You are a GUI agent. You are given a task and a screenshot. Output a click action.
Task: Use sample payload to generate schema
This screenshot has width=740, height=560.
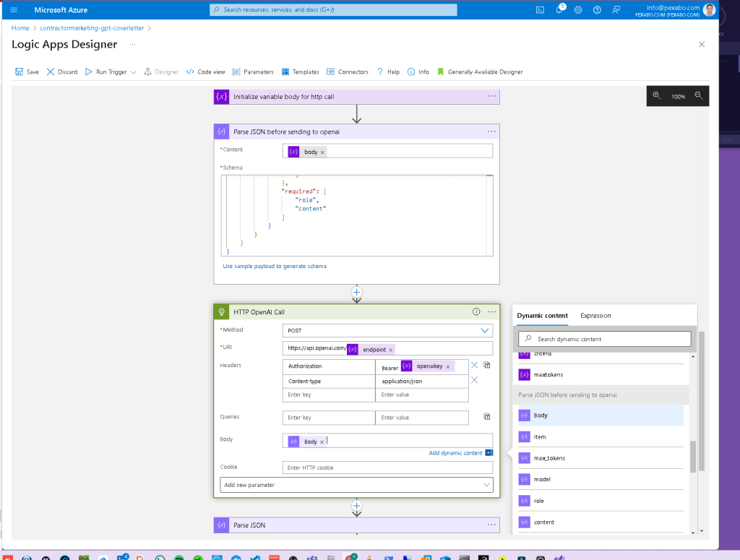tap(274, 266)
